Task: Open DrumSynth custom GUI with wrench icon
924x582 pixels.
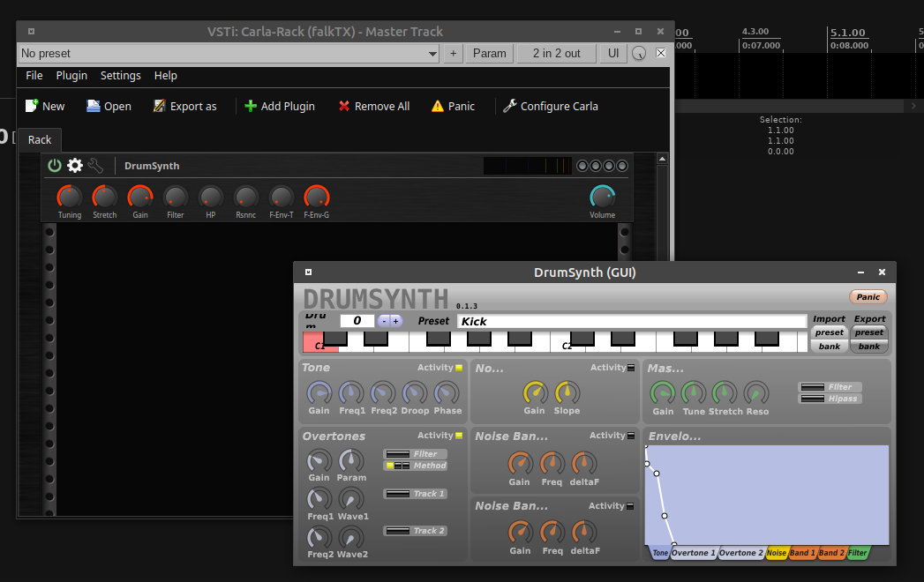Action: [x=96, y=165]
